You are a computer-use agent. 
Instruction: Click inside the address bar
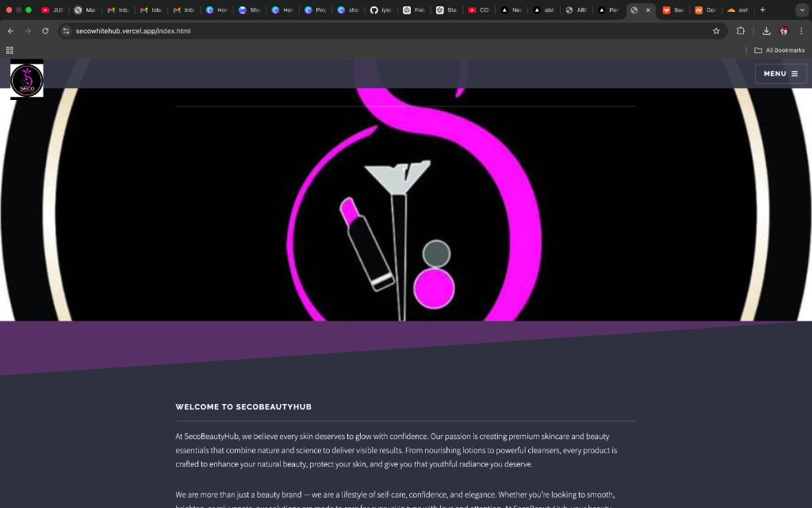(x=238, y=30)
